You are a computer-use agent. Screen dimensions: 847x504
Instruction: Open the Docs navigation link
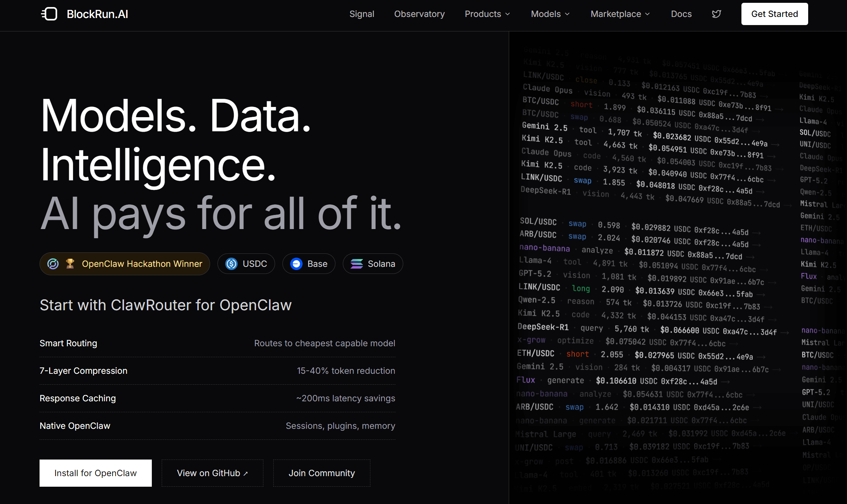681,14
